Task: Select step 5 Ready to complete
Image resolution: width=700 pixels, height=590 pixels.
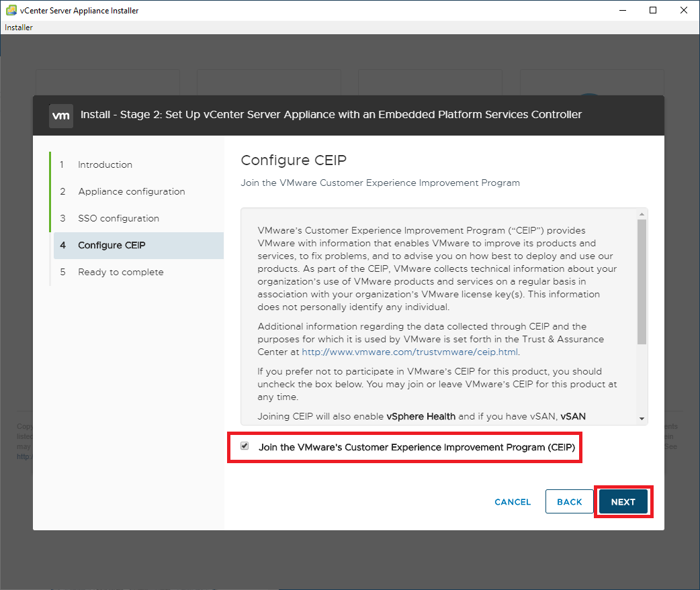Action: [x=120, y=272]
